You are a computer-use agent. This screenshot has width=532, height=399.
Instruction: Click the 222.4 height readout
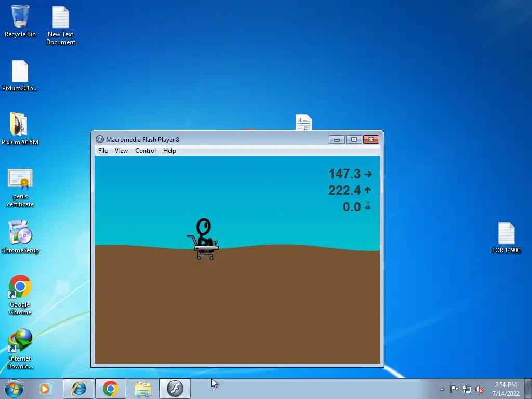(x=350, y=190)
